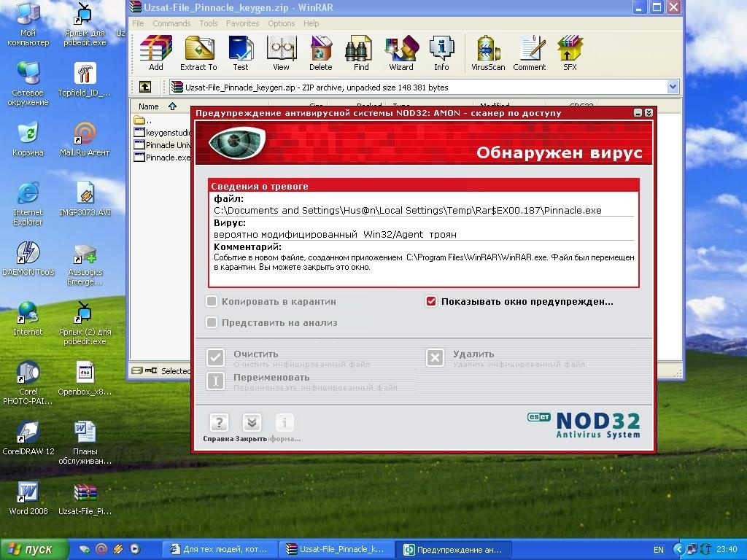Select Pinnacle.exe in the archive list
The height and width of the screenshot is (560, 747).
[162, 157]
